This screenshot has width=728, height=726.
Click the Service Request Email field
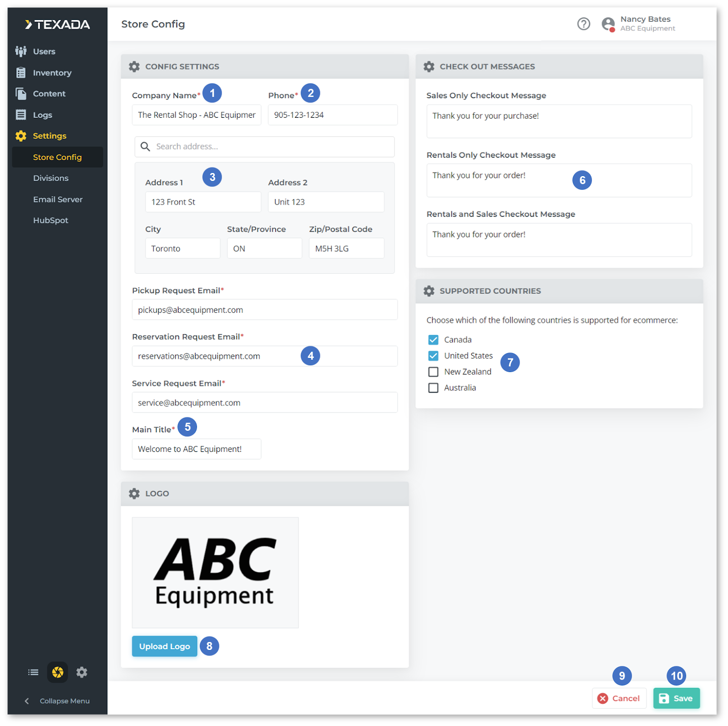coord(265,403)
